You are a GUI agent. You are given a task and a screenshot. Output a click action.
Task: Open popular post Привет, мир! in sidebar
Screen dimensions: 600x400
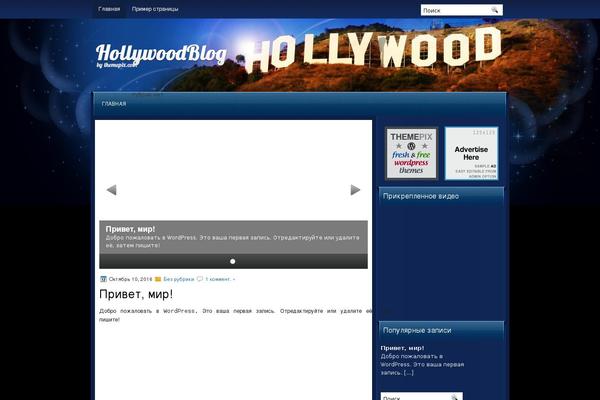[402, 348]
